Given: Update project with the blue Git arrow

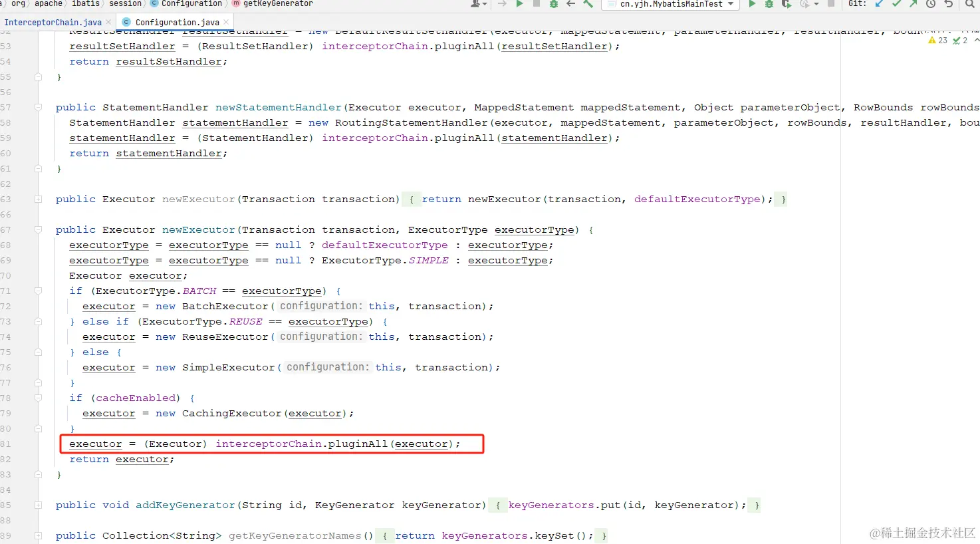Looking at the screenshot, I should (x=879, y=4).
